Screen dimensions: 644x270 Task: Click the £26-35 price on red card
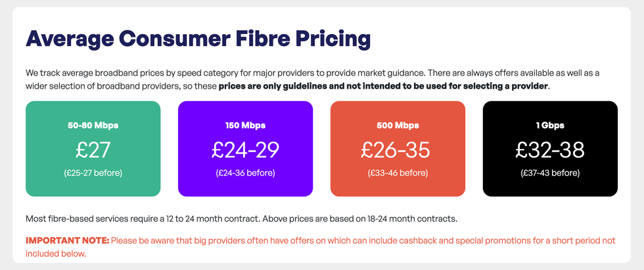[x=398, y=150]
